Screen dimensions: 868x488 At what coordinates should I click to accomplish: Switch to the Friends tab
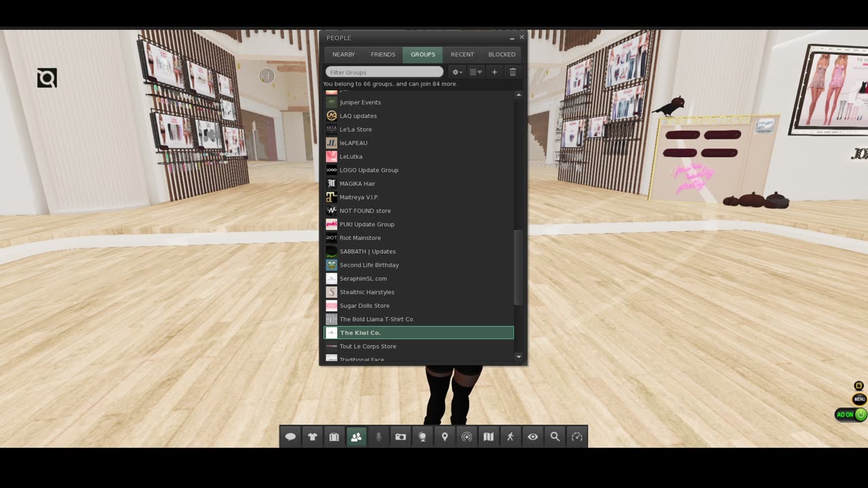click(383, 54)
